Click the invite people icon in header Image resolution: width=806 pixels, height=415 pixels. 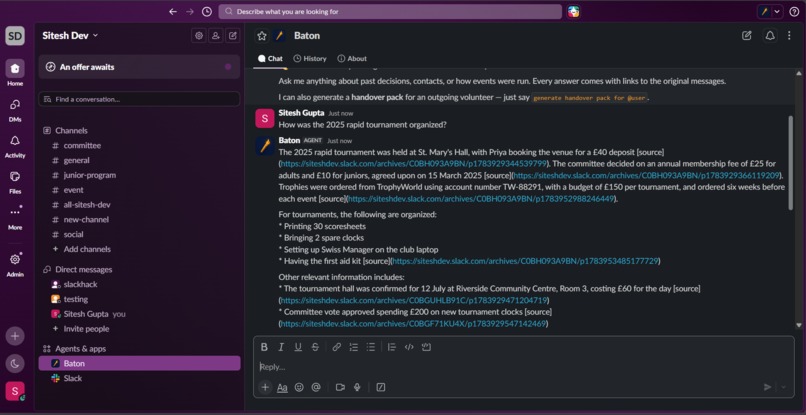point(216,35)
